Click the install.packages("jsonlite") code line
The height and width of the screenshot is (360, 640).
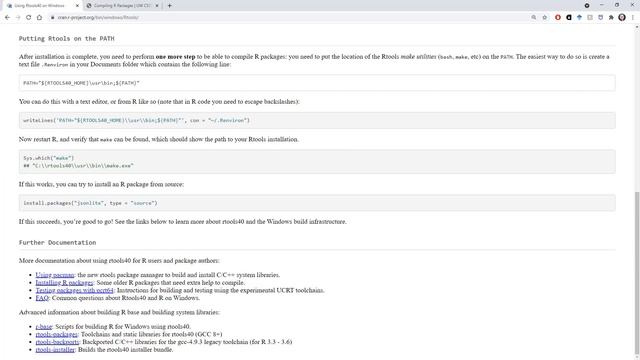tap(90, 203)
